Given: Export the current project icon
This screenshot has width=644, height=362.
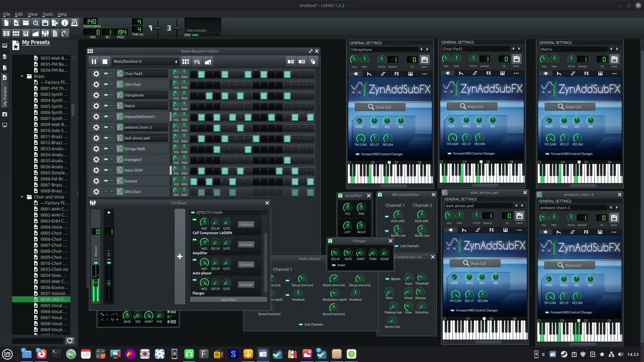Looking at the screenshot, I should tap(55, 23).
